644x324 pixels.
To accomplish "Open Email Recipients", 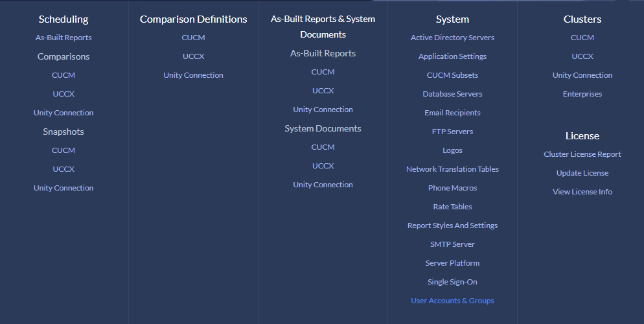I will coord(452,113).
